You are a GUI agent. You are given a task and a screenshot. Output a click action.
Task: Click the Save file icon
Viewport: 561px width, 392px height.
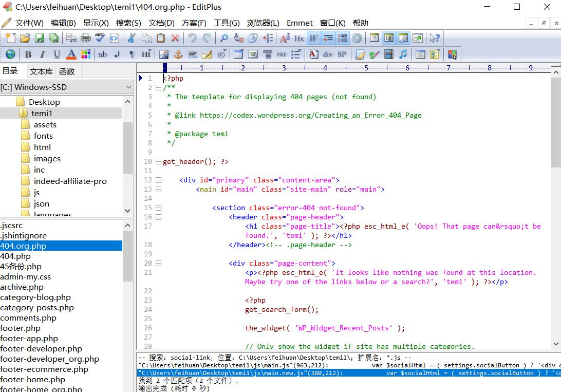[40, 38]
